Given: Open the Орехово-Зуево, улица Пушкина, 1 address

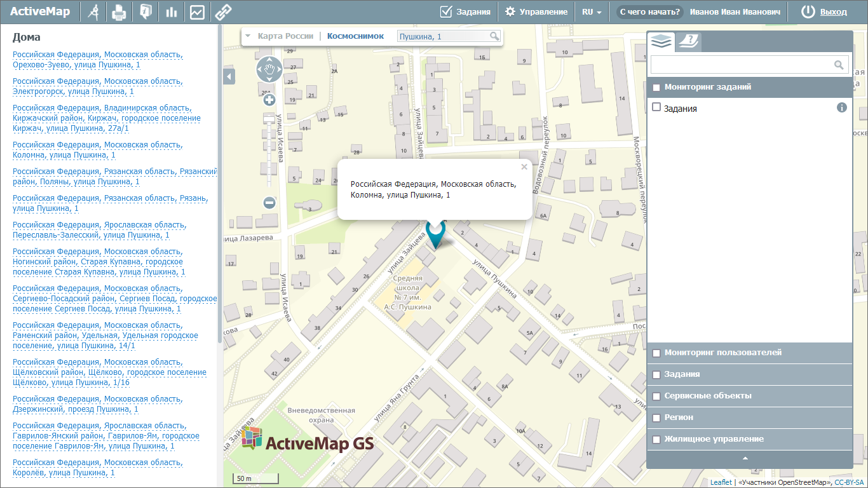Looking at the screenshot, I should tap(98, 60).
